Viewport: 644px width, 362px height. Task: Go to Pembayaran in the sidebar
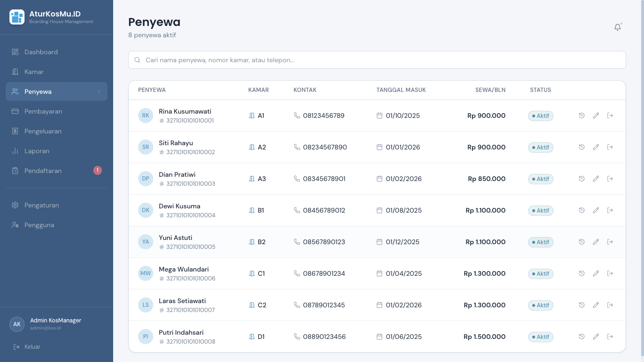pyautogui.click(x=43, y=111)
